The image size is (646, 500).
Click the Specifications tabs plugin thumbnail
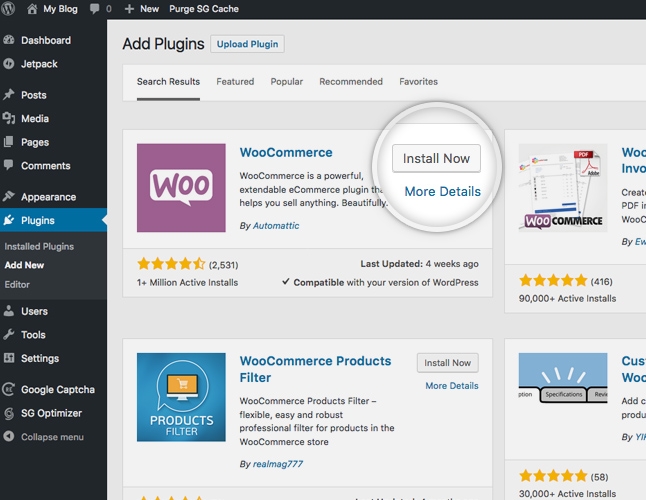(563, 379)
